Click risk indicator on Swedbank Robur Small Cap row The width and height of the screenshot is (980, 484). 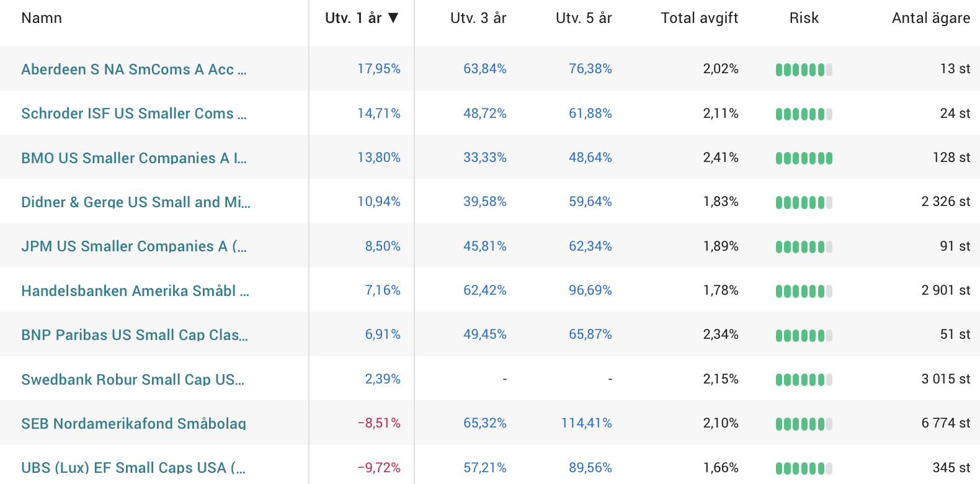(803, 380)
